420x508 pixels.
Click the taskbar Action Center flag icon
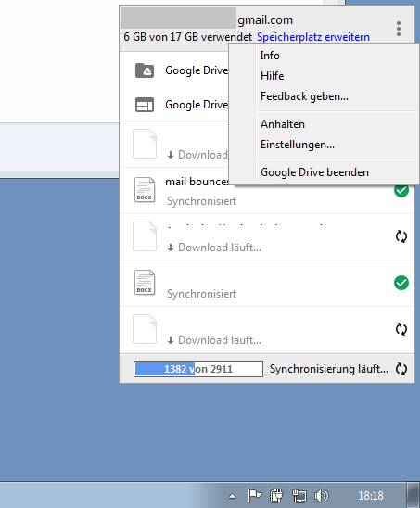click(x=254, y=496)
